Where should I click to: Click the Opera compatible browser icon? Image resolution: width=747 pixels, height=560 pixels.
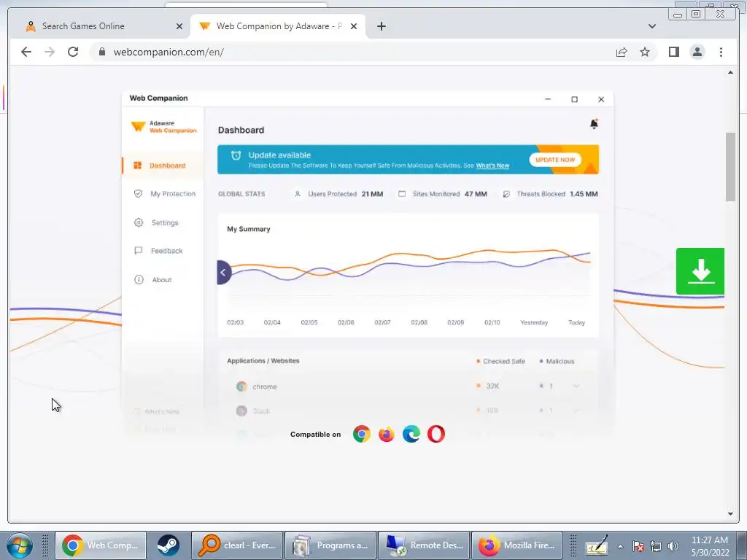436,435
